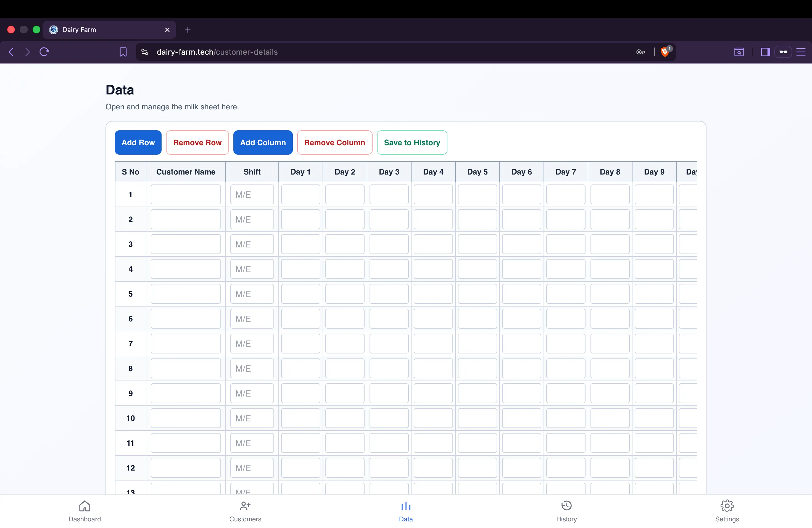Toggle the browser sidebar panel icon

[765, 52]
